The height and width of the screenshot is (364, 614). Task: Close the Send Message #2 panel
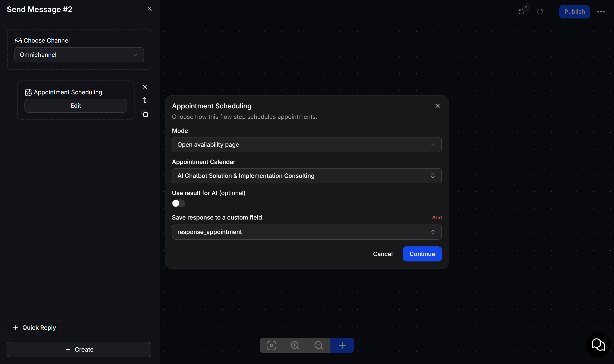tap(150, 9)
